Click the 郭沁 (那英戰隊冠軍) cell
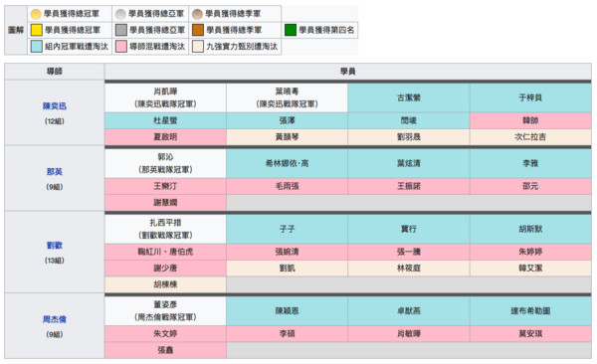 165,163
